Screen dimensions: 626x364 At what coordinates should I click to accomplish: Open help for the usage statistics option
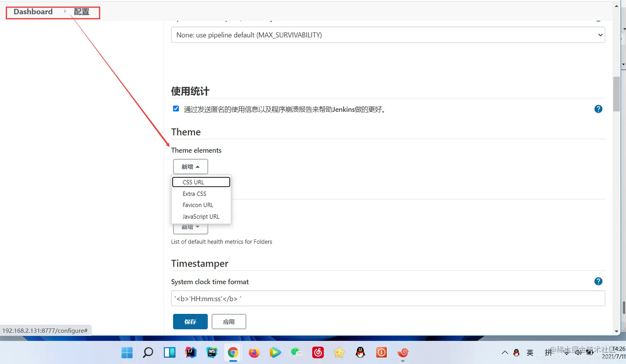point(598,109)
